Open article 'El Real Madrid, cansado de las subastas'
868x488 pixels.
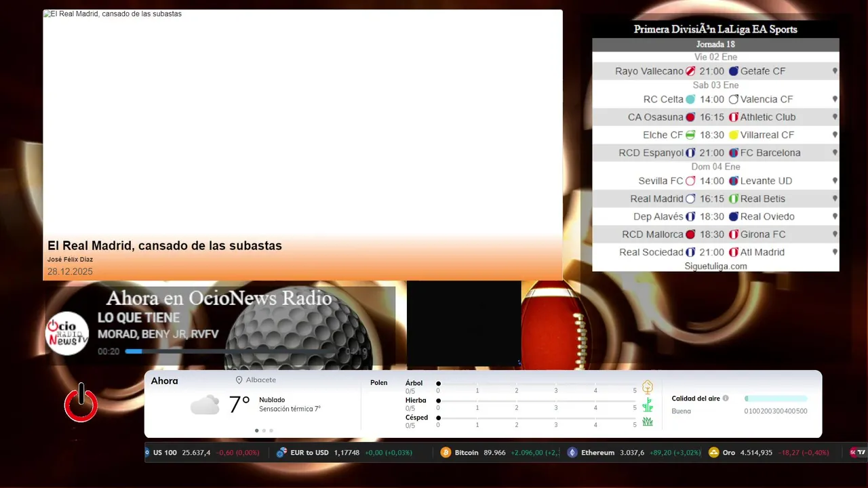[x=165, y=245]
